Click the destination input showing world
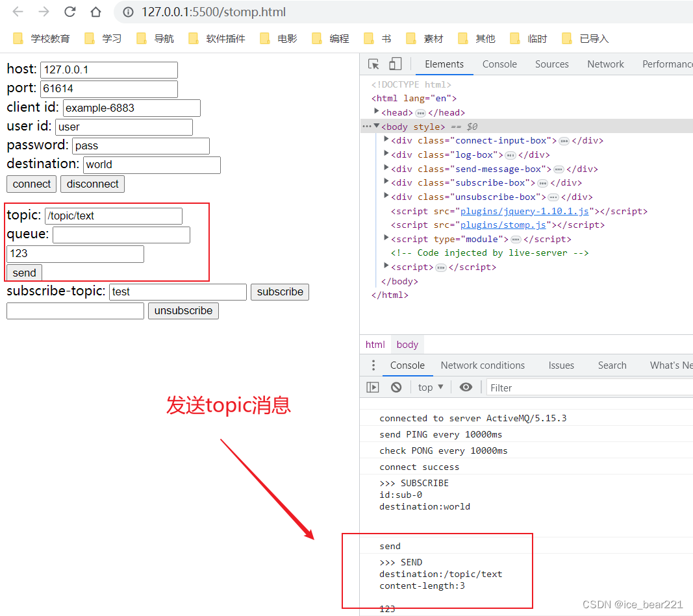The image size is (693, 616). 151,165
